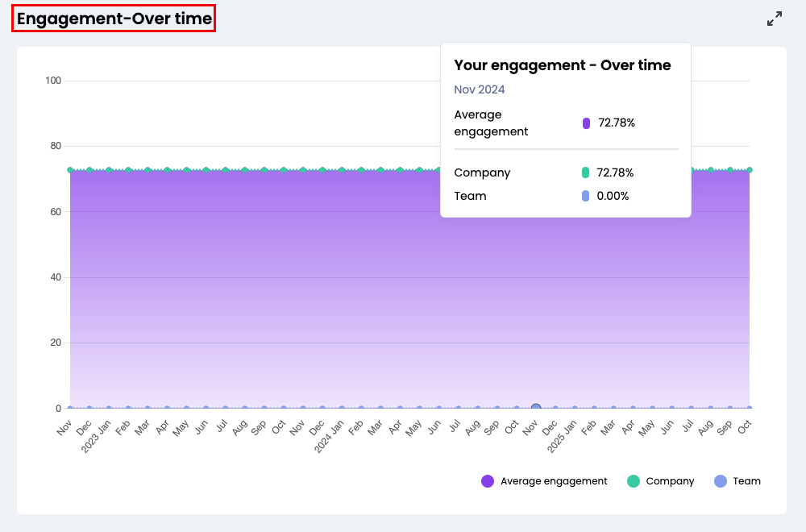Select the Engagement-Over time heading
The height and width of the screenshot is (532, 806).
coord(114,19)
